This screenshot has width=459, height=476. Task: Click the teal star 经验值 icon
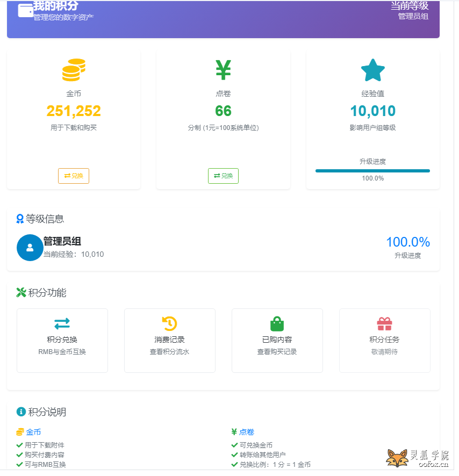click(x=372, y=70)
